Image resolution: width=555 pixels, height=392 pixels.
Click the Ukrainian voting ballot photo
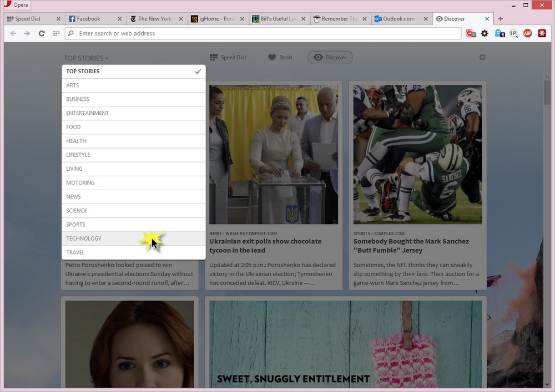(x=274, y=155)
